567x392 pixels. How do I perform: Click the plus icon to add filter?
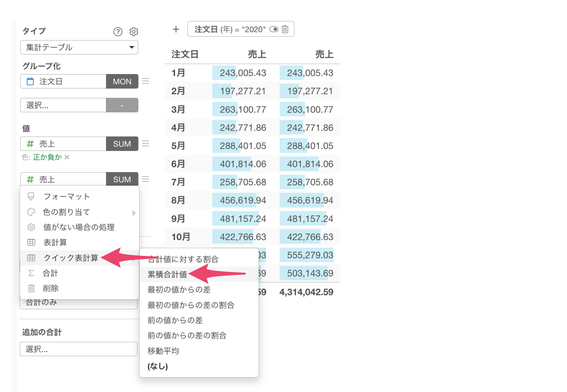tap(176, 29)
